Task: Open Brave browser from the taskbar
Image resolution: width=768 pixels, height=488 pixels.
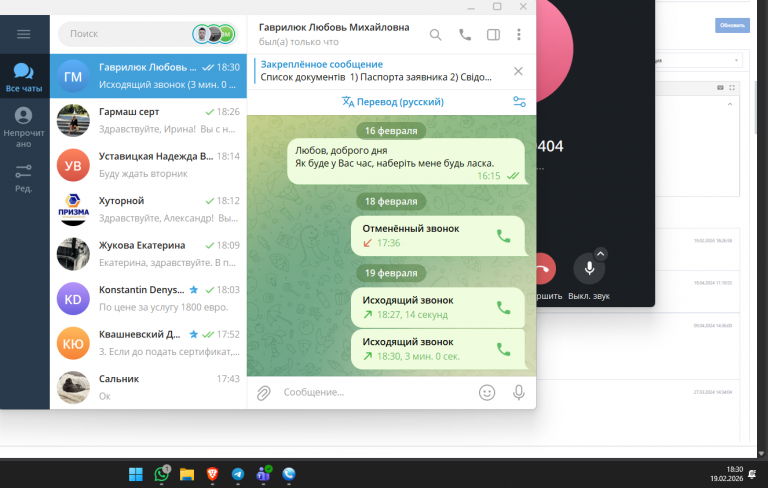Action: pos(212,474)
